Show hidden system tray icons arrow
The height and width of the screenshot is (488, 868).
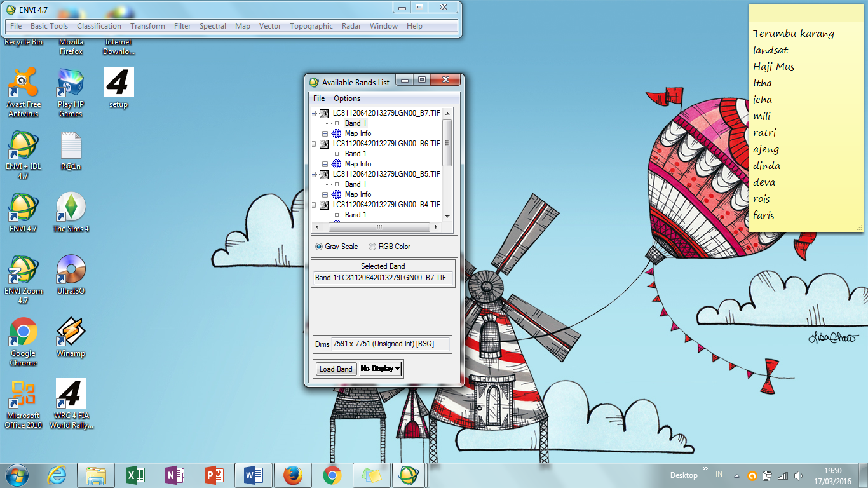point(736,475)
